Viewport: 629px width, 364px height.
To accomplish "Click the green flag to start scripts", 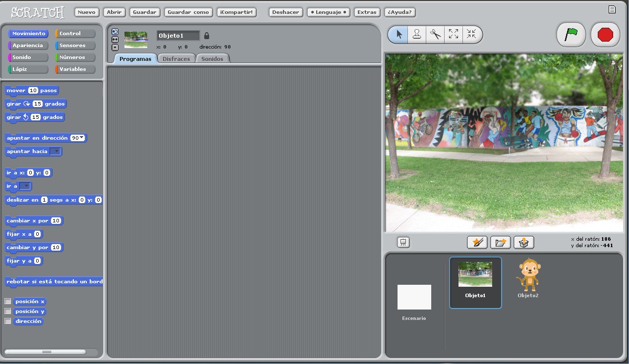I will (x=571, y=34).
